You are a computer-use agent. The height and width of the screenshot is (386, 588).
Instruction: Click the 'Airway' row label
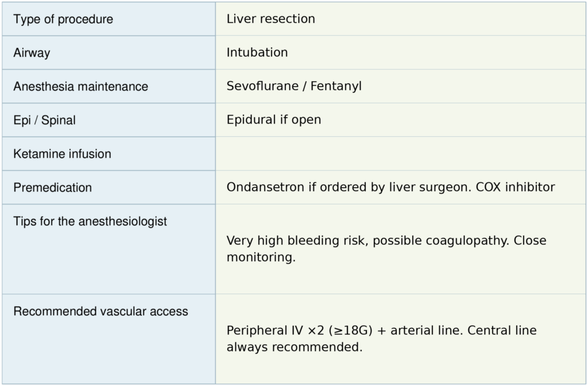[x=32, y=53]
